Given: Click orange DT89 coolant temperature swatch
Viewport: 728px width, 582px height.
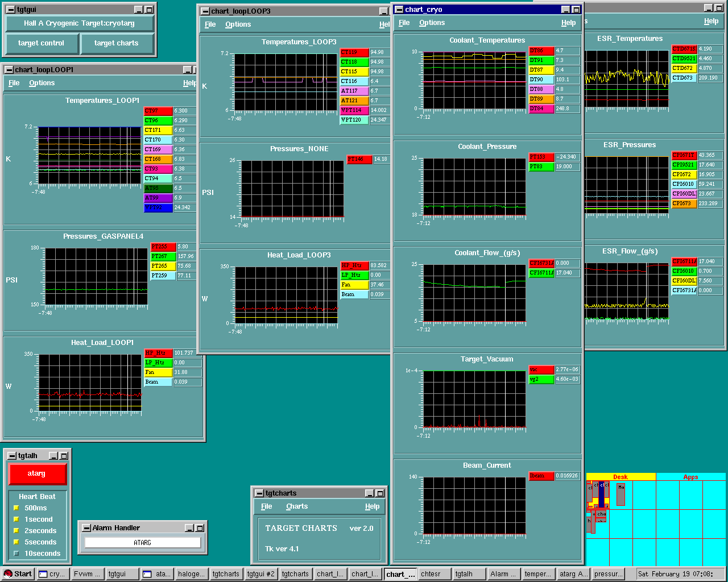Looking at the screenshot, I should point(541,99).
